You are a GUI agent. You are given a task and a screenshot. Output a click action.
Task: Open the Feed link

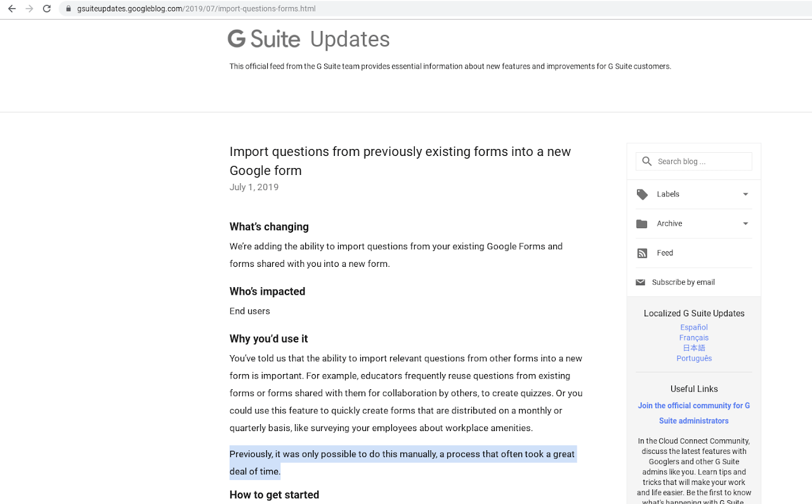[x=665, y=253]
